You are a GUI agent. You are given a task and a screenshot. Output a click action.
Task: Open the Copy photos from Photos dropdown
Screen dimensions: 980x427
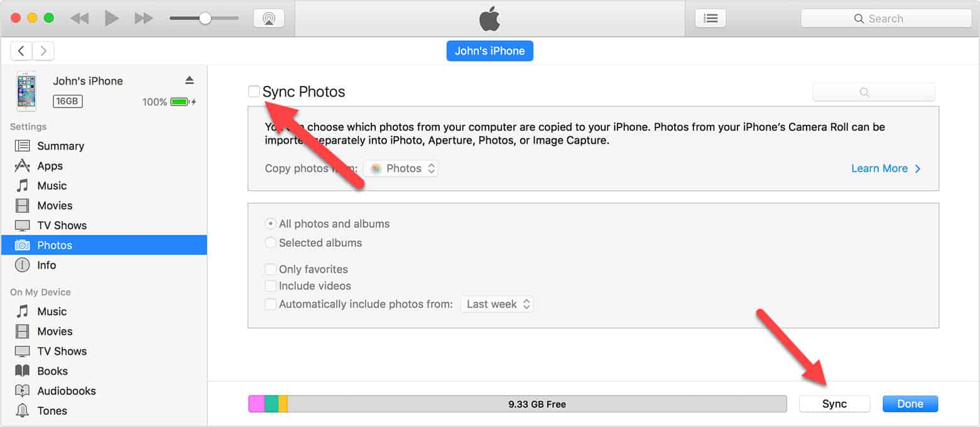pos(401,168)
